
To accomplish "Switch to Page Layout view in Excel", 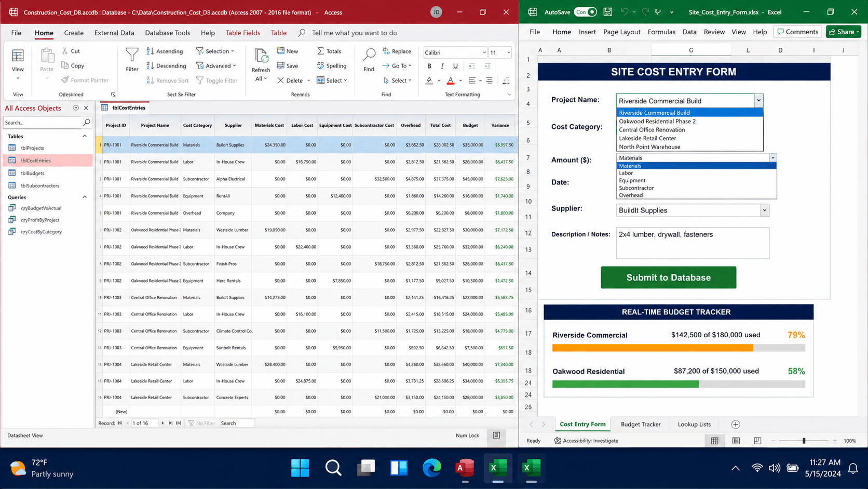I will point(736,441).
